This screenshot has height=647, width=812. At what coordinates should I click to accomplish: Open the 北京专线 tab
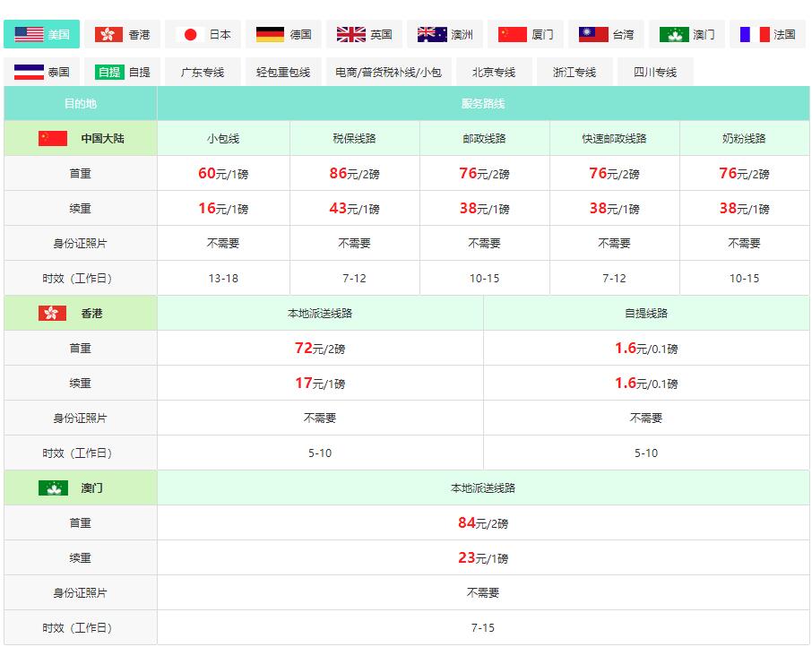pyautogui.click(x=494, y=72)
